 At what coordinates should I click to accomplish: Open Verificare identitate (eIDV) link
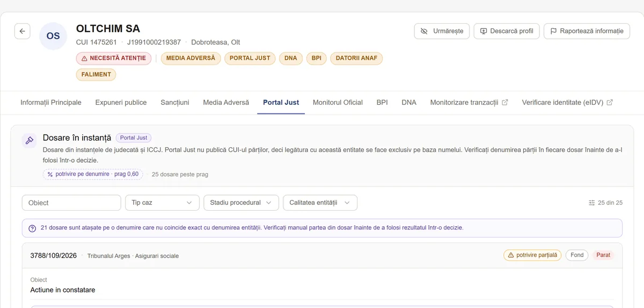pos(567,102)
